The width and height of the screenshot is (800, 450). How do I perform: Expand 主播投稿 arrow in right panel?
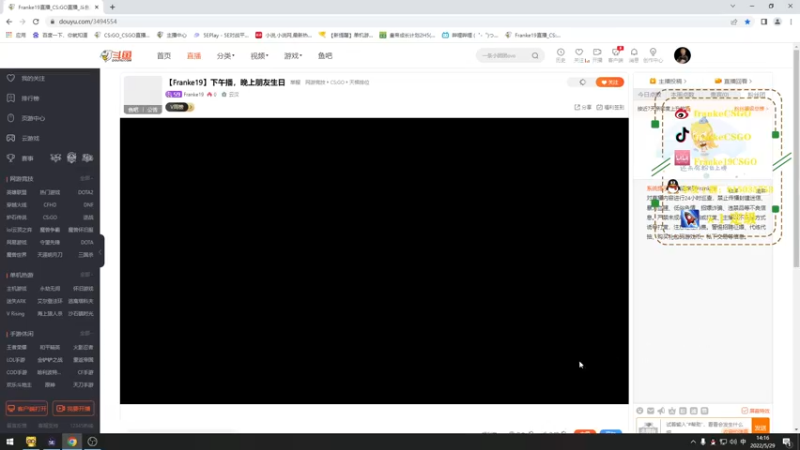pos(685,81)
